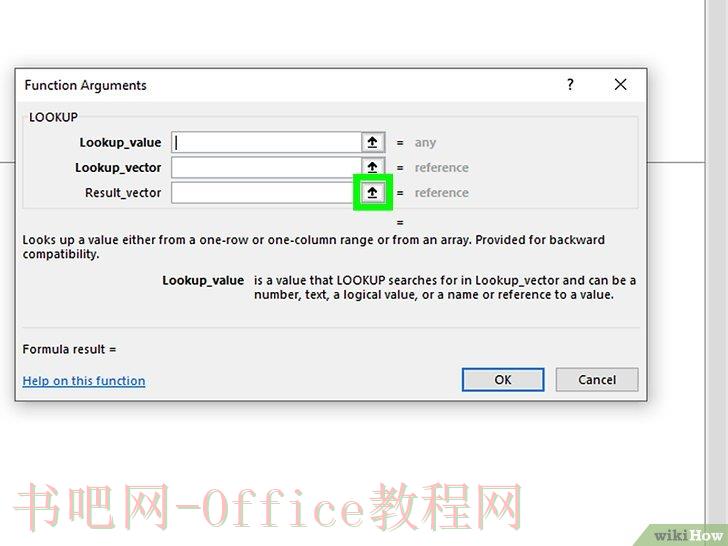Click the Lookup_value description heading

203,280
